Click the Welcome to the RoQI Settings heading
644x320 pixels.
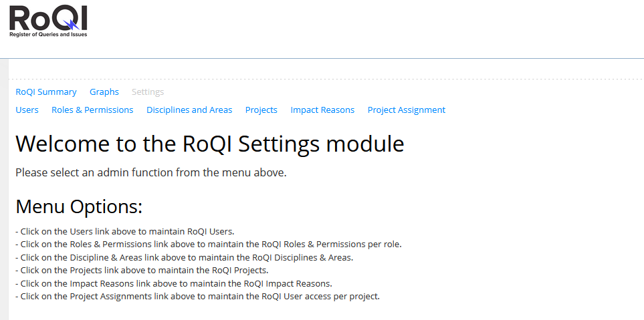(x=210, y=144)
